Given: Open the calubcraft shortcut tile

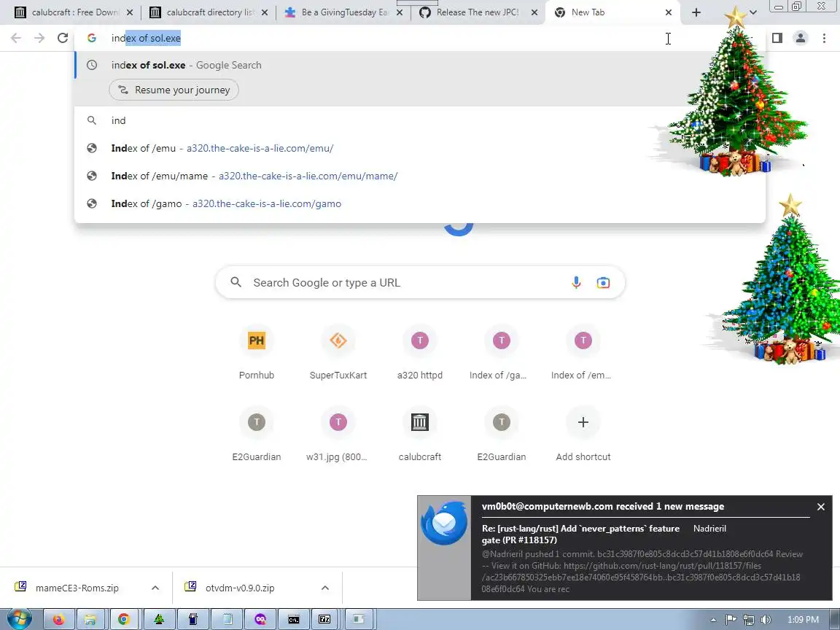Looking at the screenshot, I should pyautogui.click(x=419, y=433).
